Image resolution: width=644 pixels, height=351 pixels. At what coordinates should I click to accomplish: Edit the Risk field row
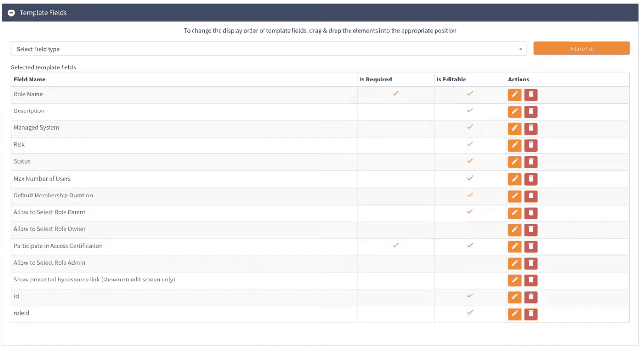(x=515, y=145)
